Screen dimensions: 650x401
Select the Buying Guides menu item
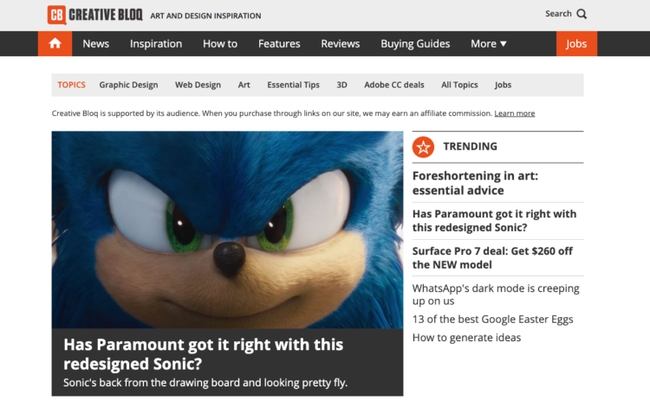pyautogui.click(x=415, y=44)
